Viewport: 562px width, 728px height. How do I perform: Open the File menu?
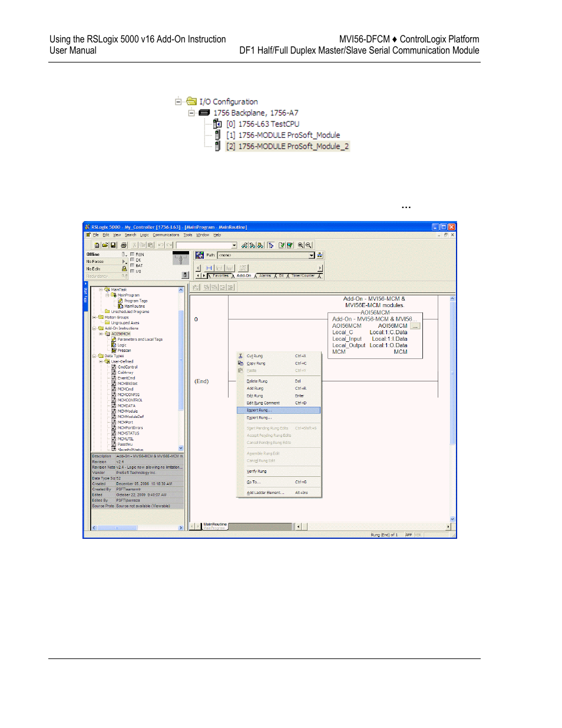pyautogui.click(x=95, y=235)
